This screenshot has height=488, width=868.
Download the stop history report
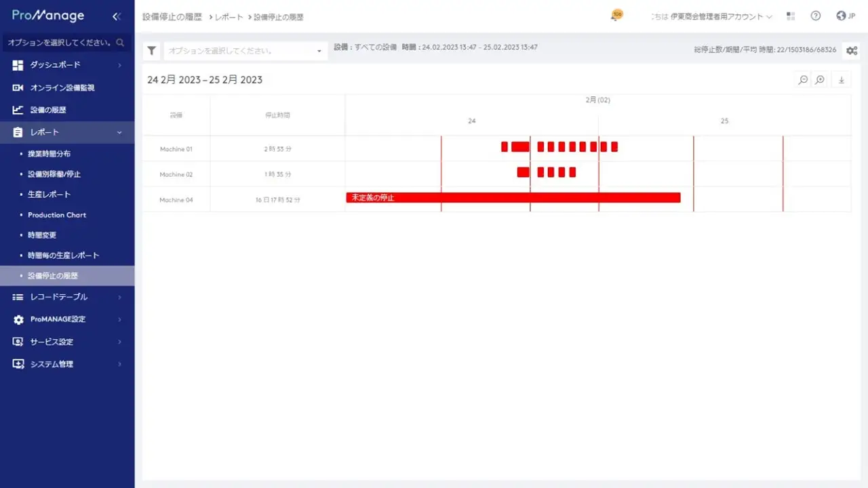pyautogui.click(x=842, y=80)
